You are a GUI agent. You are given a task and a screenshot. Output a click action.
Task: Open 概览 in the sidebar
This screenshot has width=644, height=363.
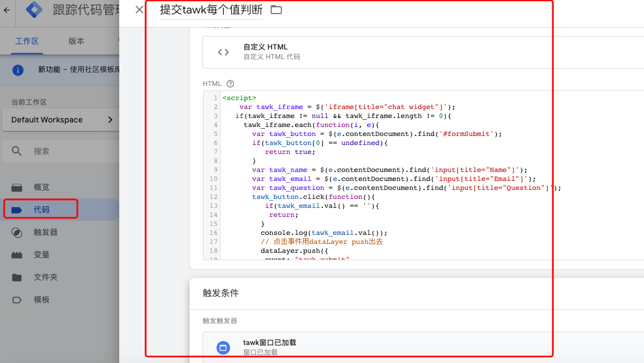(x=42, y=187)
